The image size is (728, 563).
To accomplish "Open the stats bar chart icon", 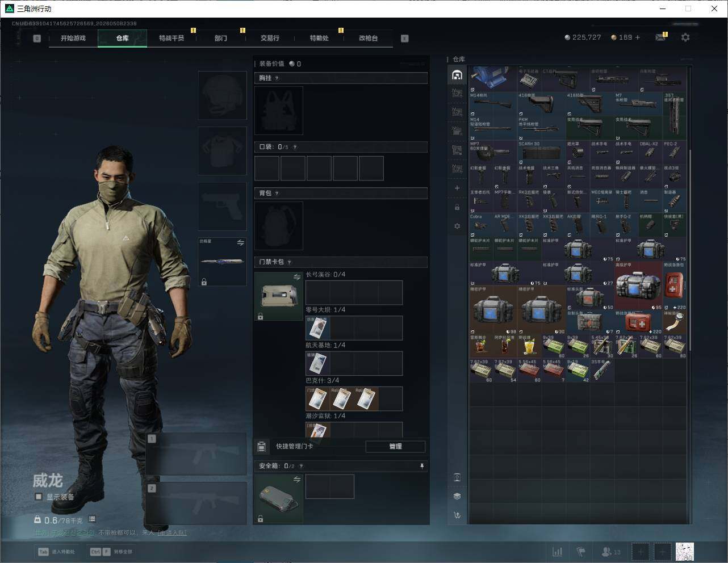I will [x=558, y=552].
